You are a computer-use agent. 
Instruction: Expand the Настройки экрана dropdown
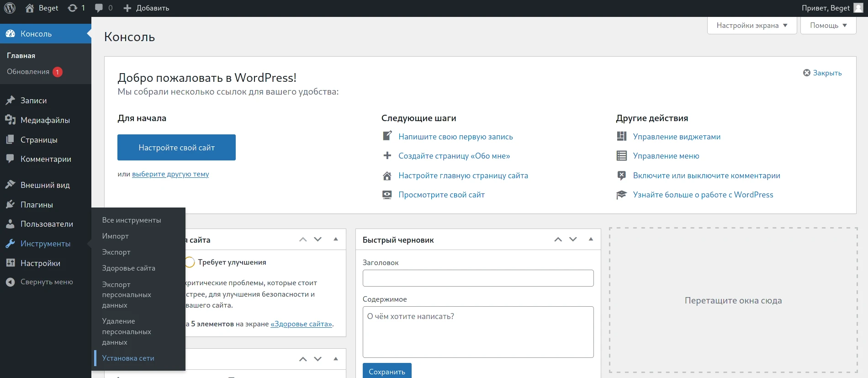click(752, 26)
